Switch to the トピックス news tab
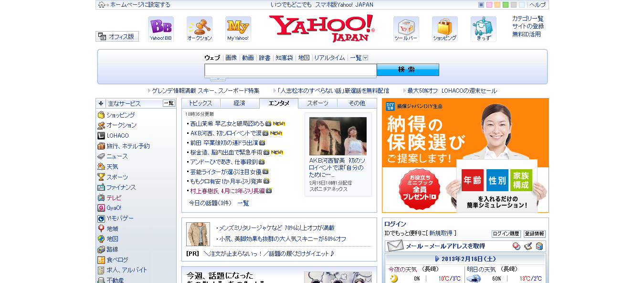Screen dimensions: 644x283 [x=201, y=103]
